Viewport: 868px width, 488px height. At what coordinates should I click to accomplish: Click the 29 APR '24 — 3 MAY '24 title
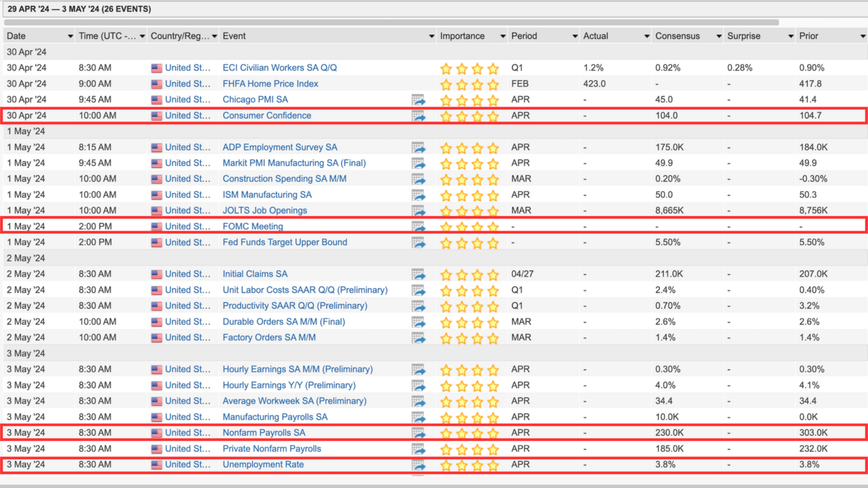click(79, 9)
